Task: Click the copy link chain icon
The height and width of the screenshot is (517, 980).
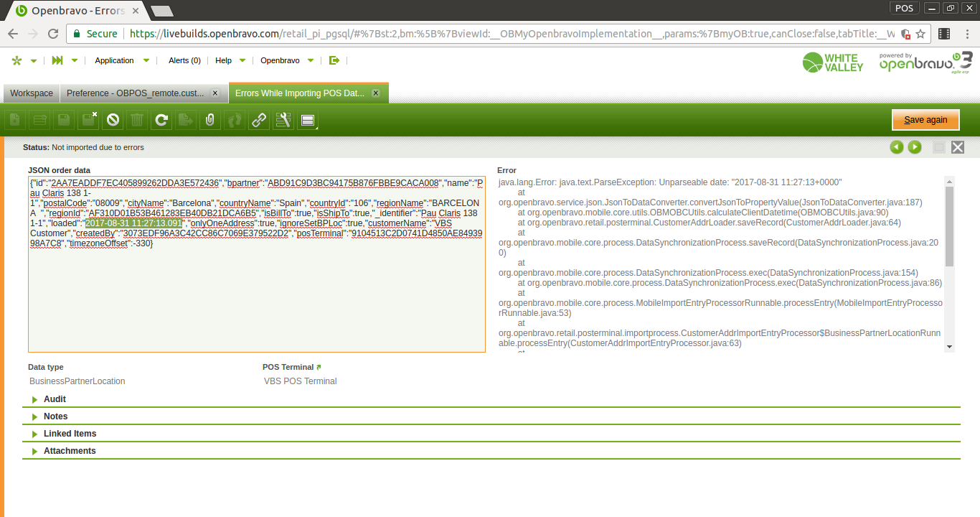Action: (259, 120)
